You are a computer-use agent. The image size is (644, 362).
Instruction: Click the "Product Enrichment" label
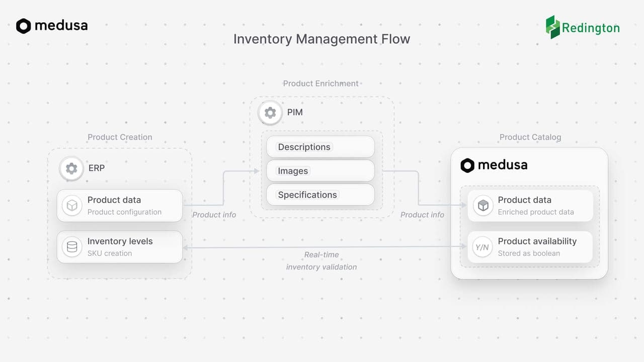tap(321, 83)
